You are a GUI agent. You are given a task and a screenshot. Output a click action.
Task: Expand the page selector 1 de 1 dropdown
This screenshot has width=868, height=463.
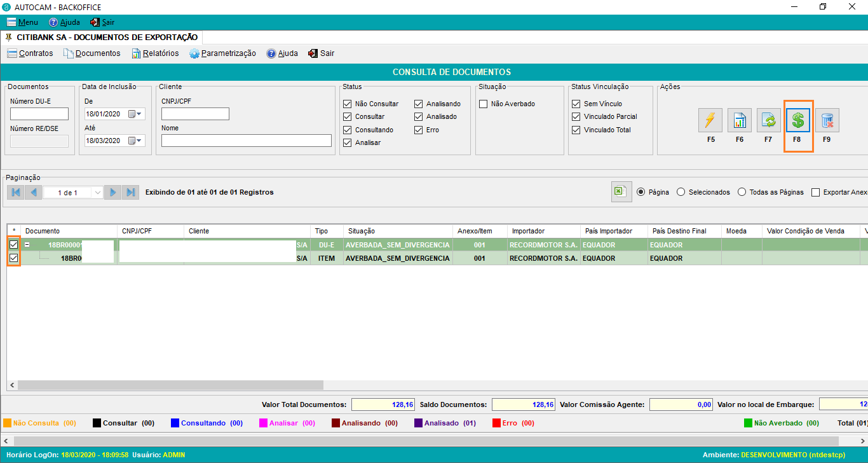[x=97, y=192]
